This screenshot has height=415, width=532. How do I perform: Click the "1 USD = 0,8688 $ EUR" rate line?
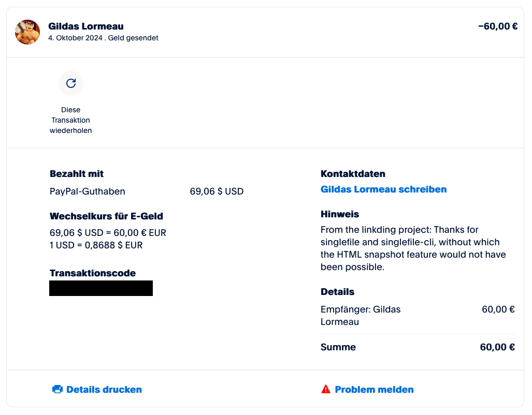pyautogui.click(x=96, y=245)
